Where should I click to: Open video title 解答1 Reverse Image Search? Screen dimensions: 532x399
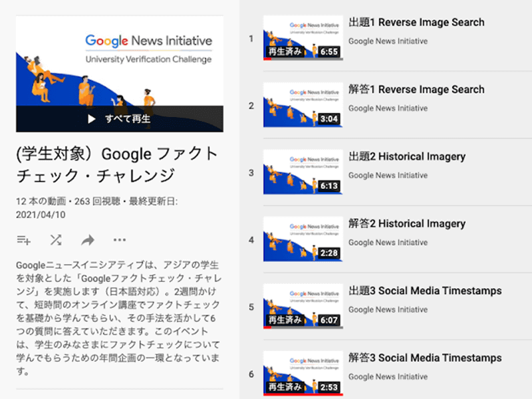coord(416,90)
